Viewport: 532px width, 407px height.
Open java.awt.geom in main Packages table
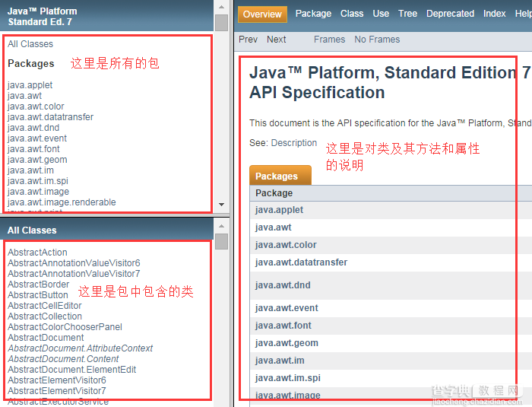click(x=287, y=343)
